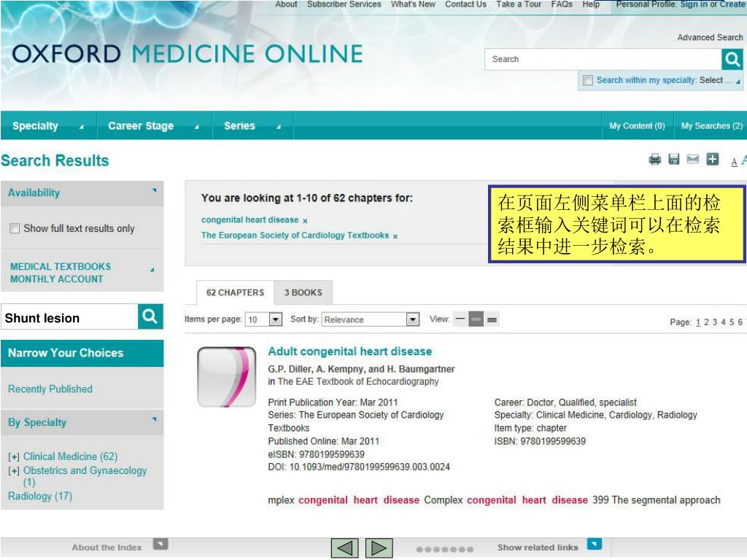The width and height of the screenshot is (747, 560).
Task: Open My Content (0)
Action: click(x=637, y=125)
